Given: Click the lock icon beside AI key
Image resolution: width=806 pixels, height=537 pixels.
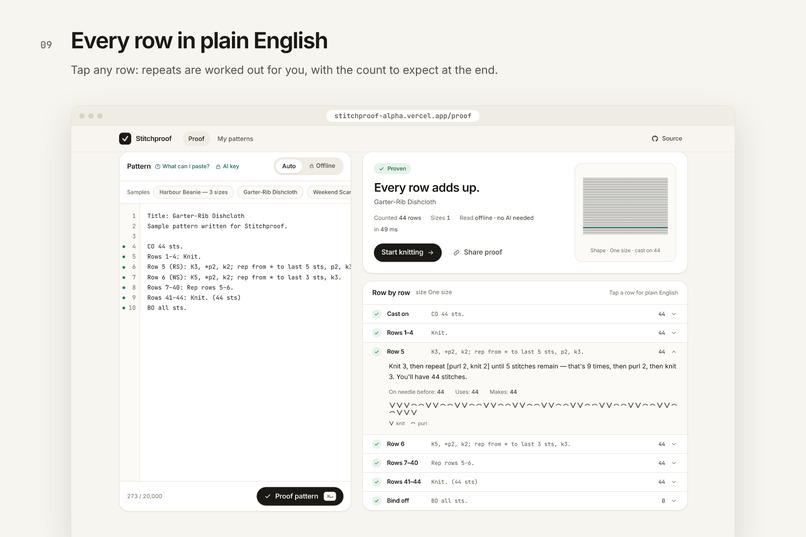Looking at the screenshot, I should 218,166.
